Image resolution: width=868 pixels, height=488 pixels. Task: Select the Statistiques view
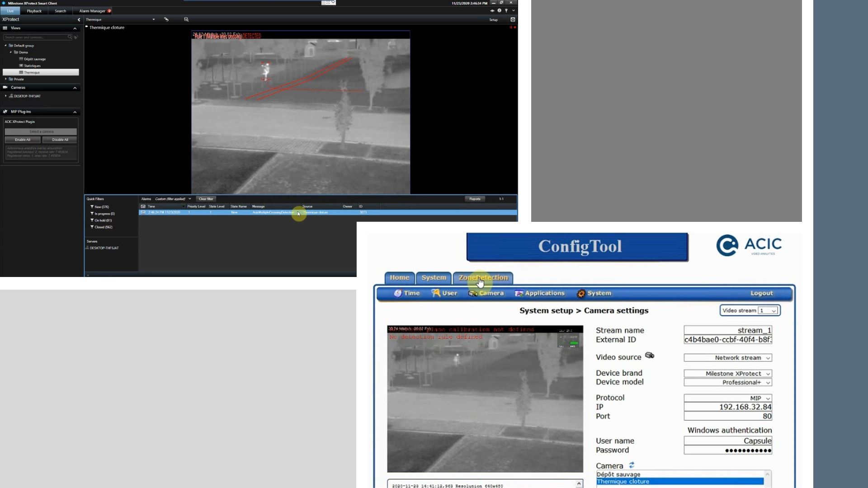point(32,66)
